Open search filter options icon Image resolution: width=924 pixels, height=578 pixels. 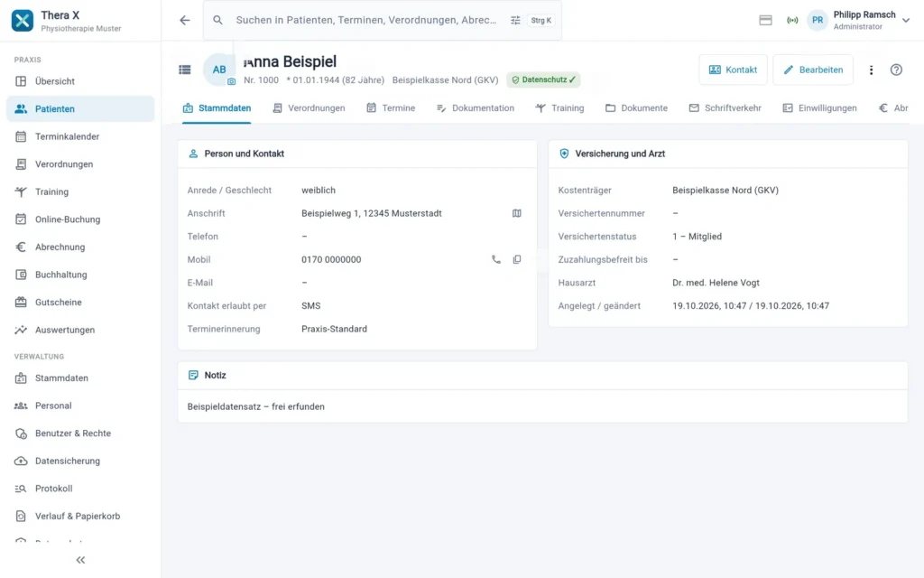tap(515, 20)
